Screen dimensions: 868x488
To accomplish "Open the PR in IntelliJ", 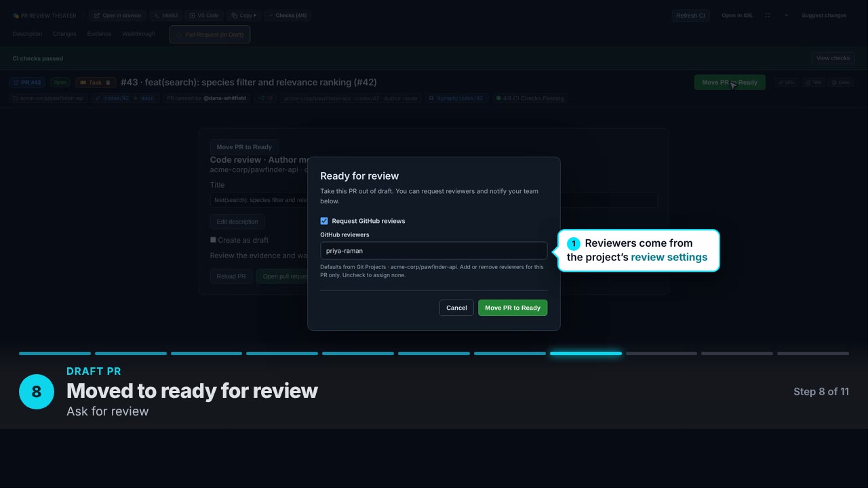I will (165, 16).
